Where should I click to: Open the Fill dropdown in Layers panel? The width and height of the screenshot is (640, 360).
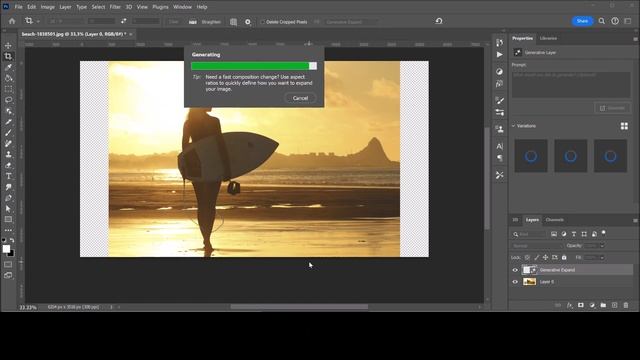click(x=602, y=258)
